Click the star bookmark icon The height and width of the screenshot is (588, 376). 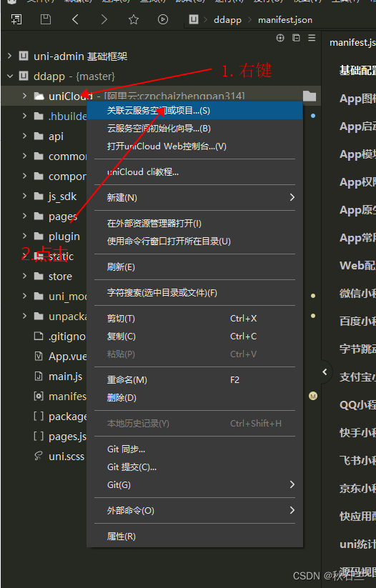(x=134, y=19)
